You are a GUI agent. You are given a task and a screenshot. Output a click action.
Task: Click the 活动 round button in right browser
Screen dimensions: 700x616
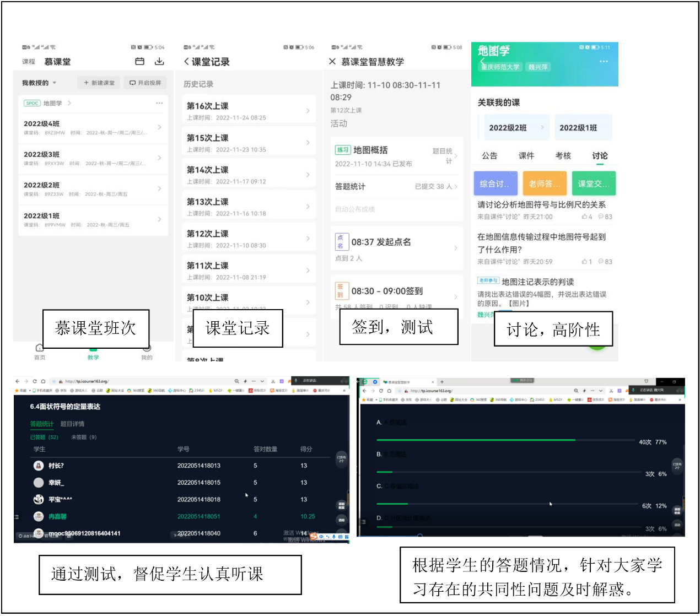pyautogui.click(x=677, y=525)
